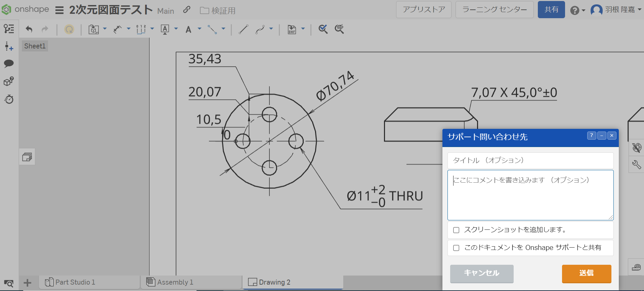This screenshot has width=644, height=291.
Task: Click the yellow update drawing icon
Action: click(69, 29)
